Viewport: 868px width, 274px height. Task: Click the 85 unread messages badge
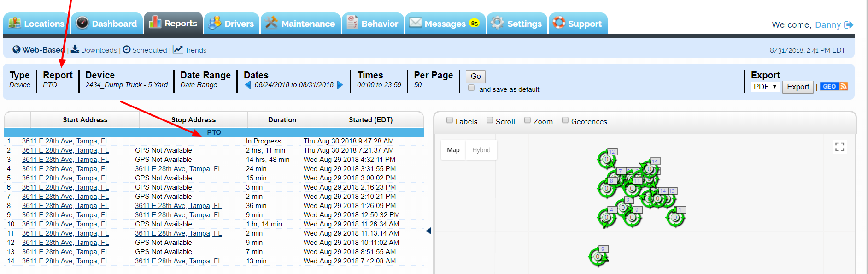pyautogui.click(x=474, y=24)
